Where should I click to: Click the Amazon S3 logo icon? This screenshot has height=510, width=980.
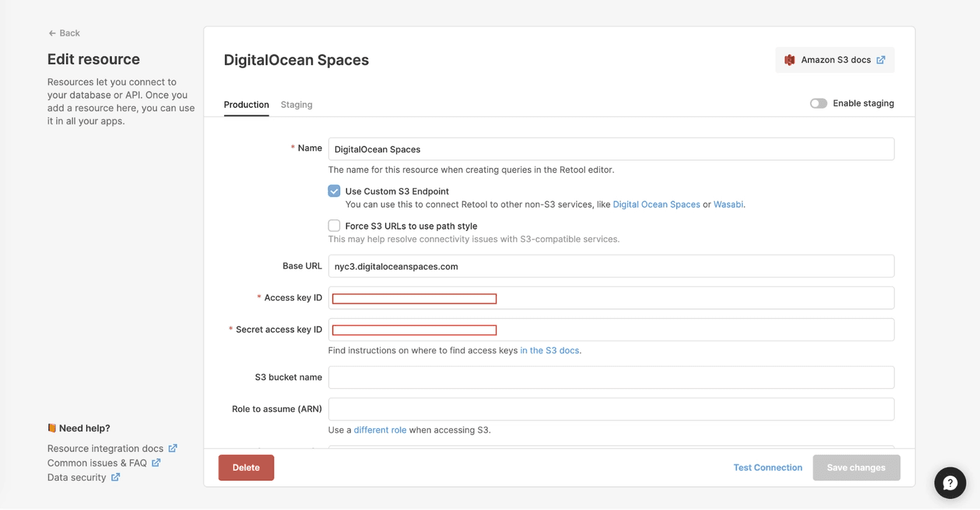click(x=790, y=60)
